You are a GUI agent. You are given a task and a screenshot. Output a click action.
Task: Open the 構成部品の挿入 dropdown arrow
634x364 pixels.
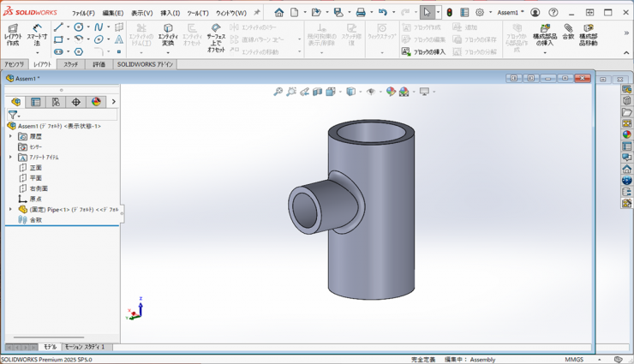pyautogui.click(x=544, y=53)
